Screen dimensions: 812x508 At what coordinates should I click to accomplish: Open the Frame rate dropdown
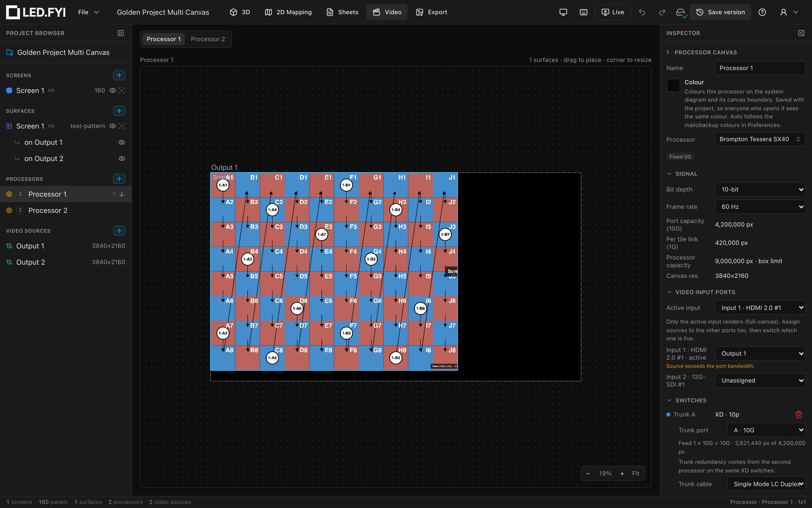pos(760,207)
